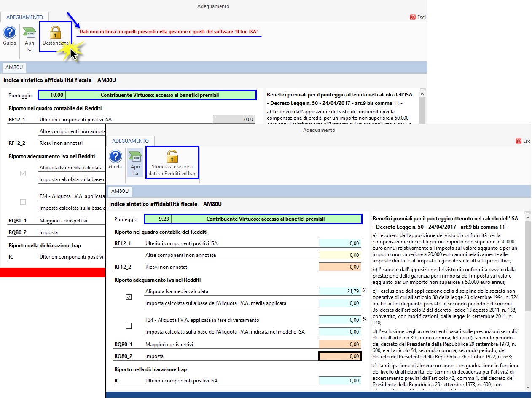Click back window 'Riporto adeguamento Iva nei Redditi'
Screen dimensions: 532x398
click(51, 156)
